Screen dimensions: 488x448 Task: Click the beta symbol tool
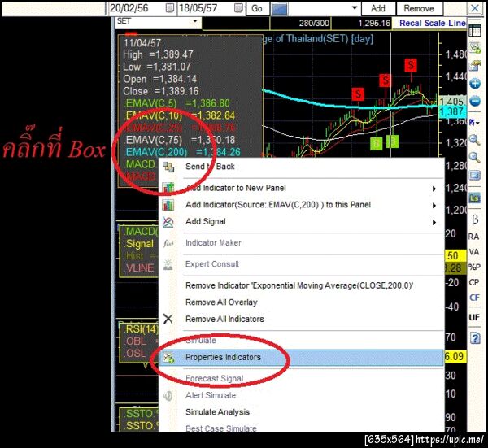[x=475, y=220]
